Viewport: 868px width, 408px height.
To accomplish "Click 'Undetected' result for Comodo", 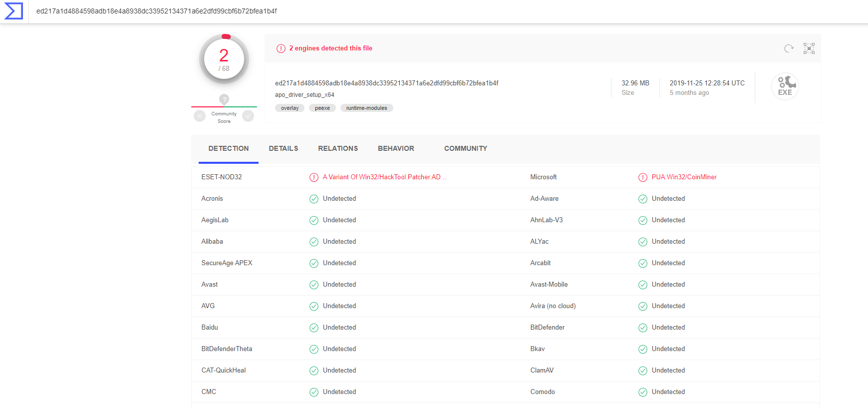I will coord(668,392).
